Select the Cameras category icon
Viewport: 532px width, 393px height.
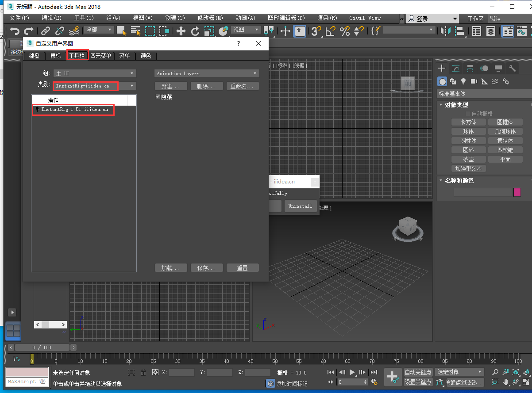[x=474, y=81]
